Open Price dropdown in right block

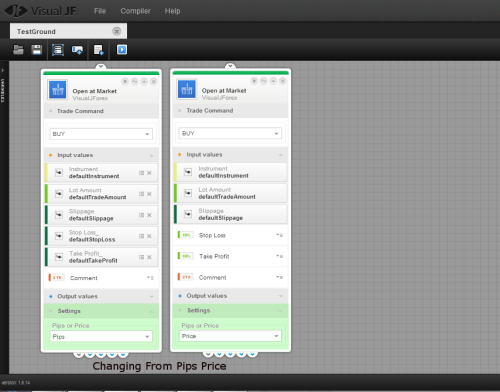230,336
